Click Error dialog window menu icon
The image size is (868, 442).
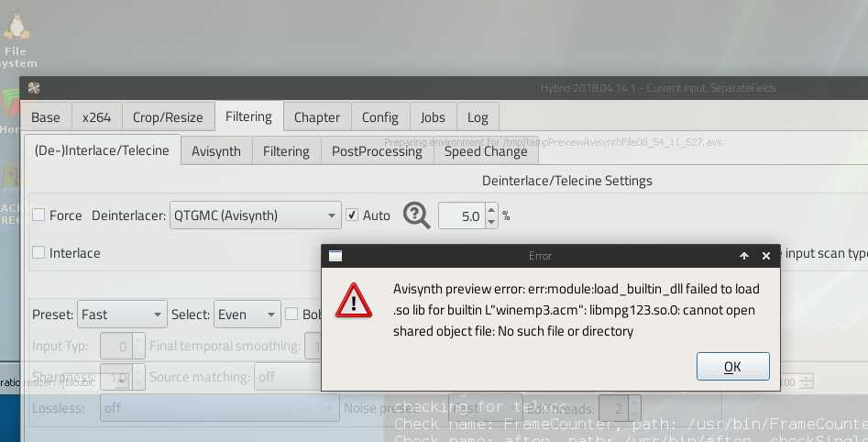[335, 256]
